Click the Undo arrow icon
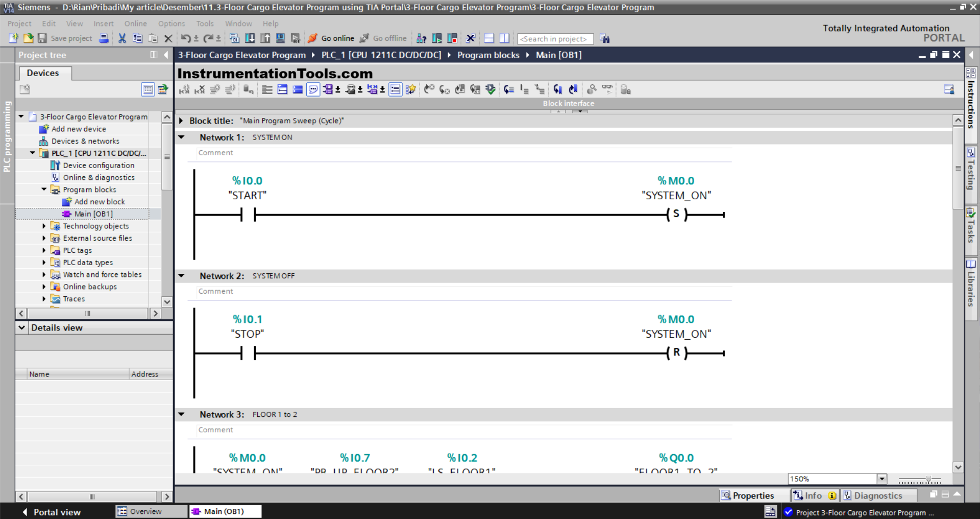Viewport: 980px width, 519px height. point(185,38)
